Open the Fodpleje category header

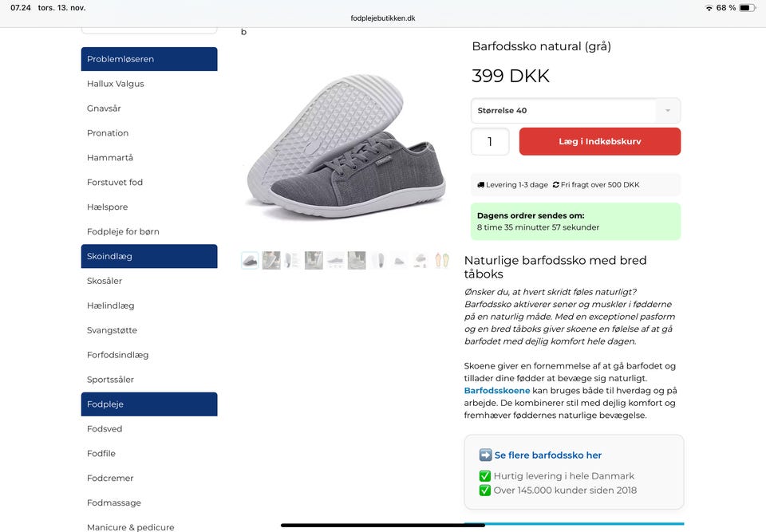tap(149, 404)
